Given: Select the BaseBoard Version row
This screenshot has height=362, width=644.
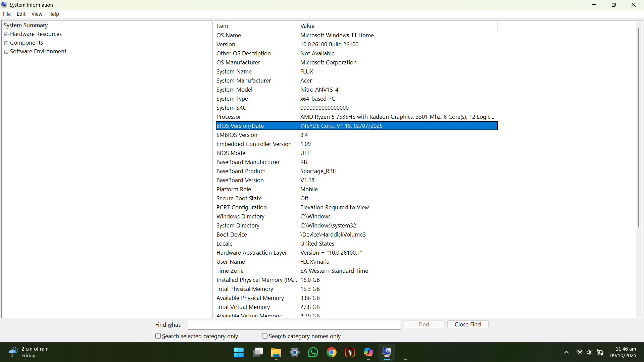Looking at the screenshot, I should point(356,180).
